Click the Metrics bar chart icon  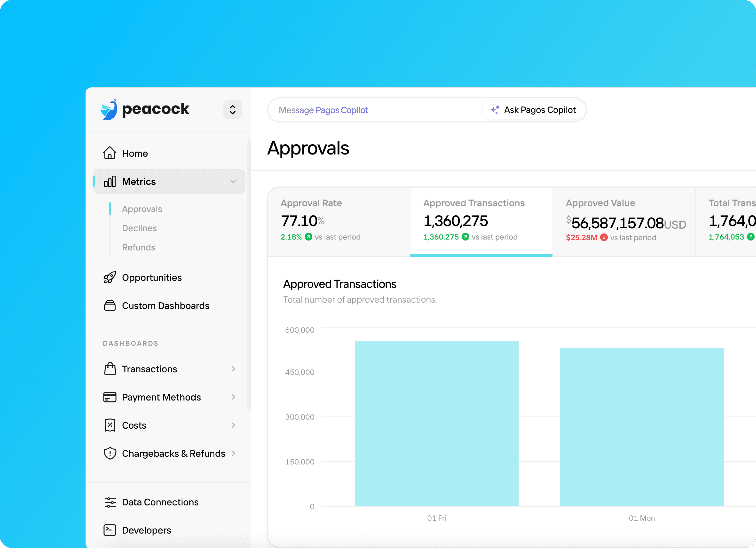click(x=110, y=181)
